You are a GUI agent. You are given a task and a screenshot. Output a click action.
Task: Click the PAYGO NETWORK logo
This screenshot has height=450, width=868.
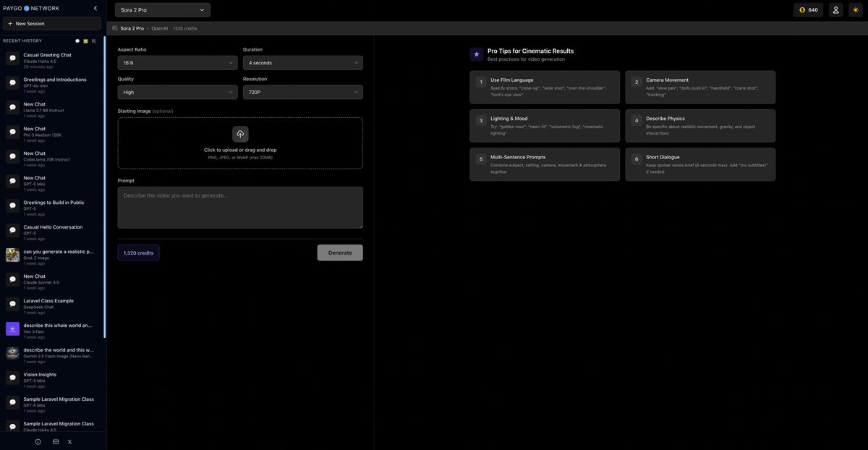coord(32,8)
